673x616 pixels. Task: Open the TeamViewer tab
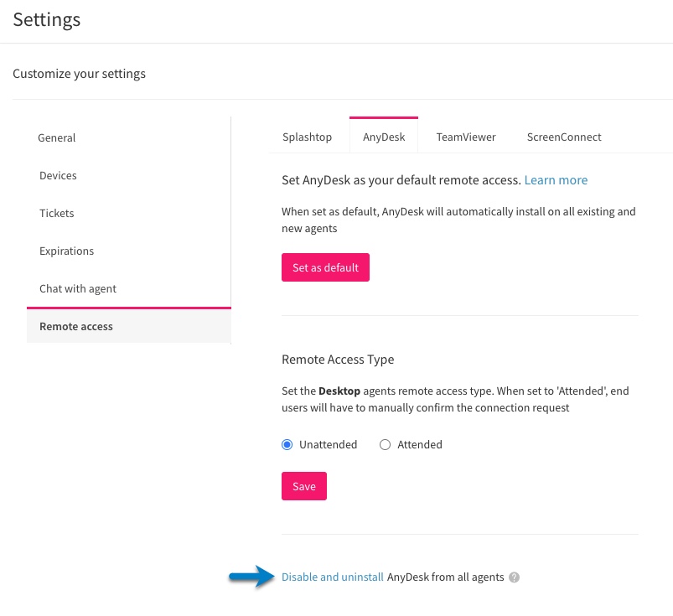466,137
